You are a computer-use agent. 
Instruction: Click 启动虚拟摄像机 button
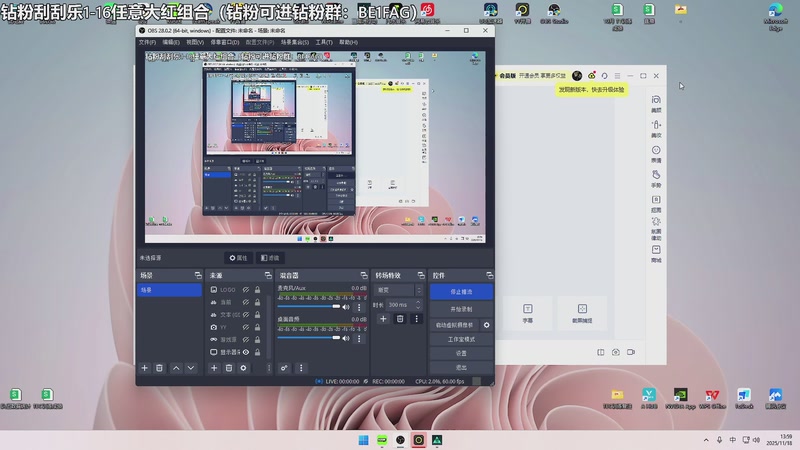[x=454, y=325]
